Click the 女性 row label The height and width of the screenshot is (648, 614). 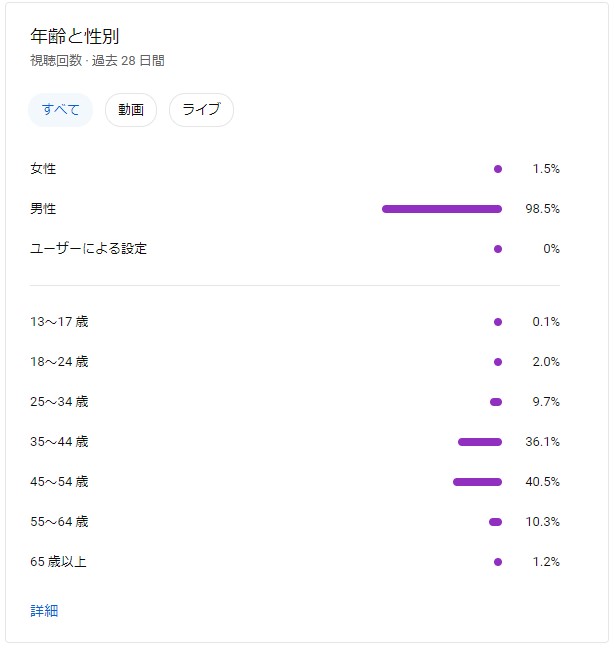[43, 169]
